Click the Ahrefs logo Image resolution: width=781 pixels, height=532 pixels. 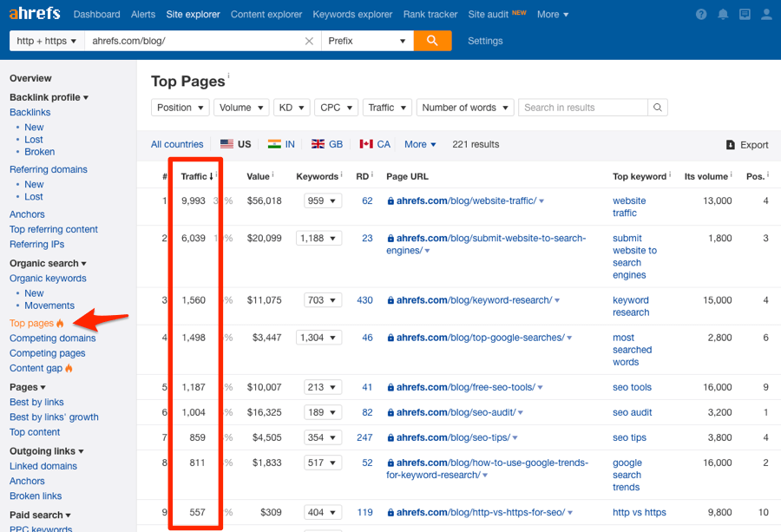(35, 13)
